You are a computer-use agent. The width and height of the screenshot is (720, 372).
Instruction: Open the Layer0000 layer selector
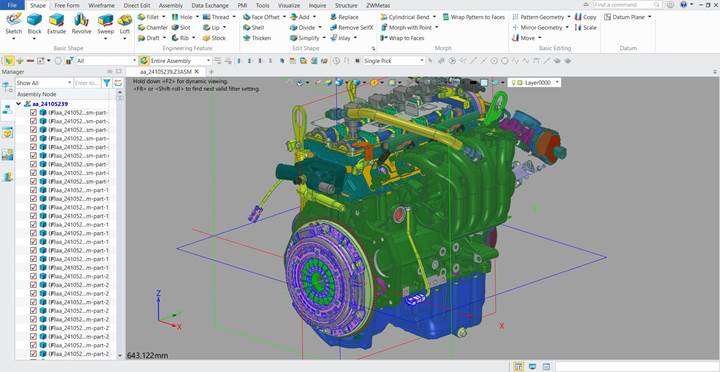(535, 82)
